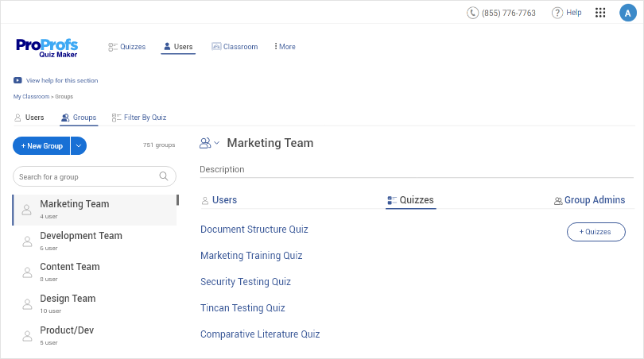Go to Classroom in top navigation
This screenshot has width=644, height=359.
(x=235, y=47)
